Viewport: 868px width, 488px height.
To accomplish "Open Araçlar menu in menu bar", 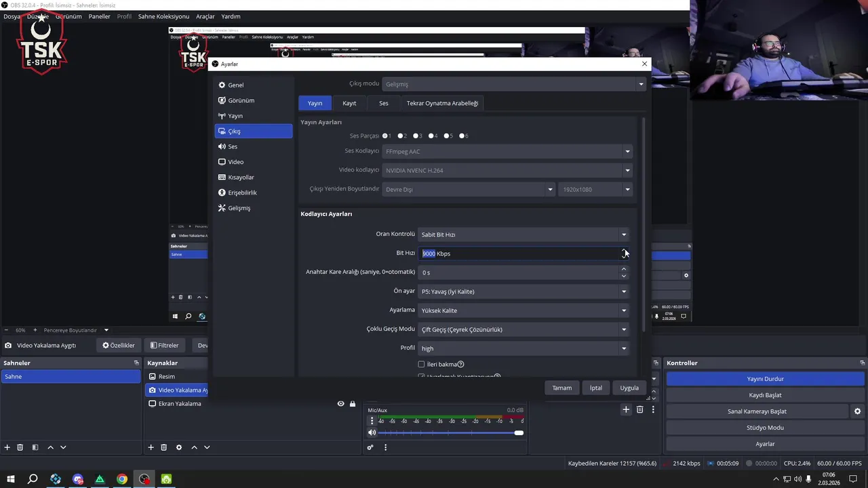I will click(x=205, y=16).
